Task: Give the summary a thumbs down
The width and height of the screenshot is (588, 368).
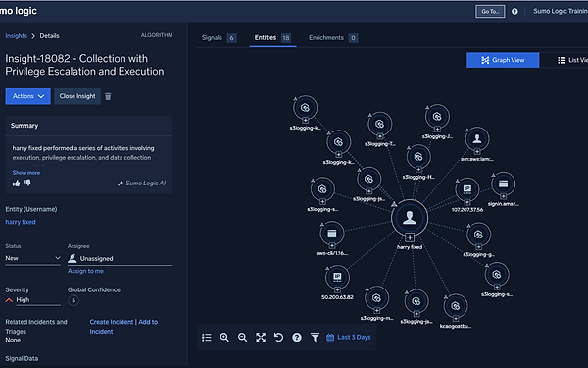Action: coord(27,183)
